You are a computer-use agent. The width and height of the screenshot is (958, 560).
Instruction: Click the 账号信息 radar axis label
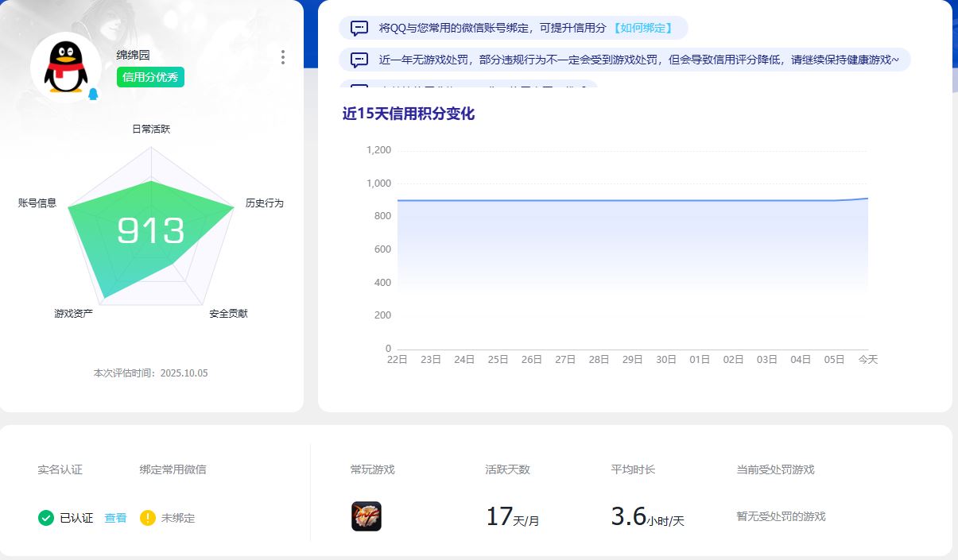coord(37,203)
